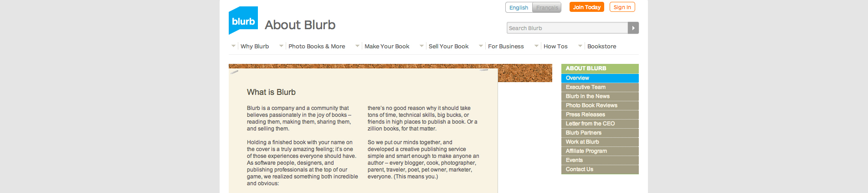Screen dimensions: 868x193
Task: Expand the For Business dropdown arrow
Action: pos(481,46)
